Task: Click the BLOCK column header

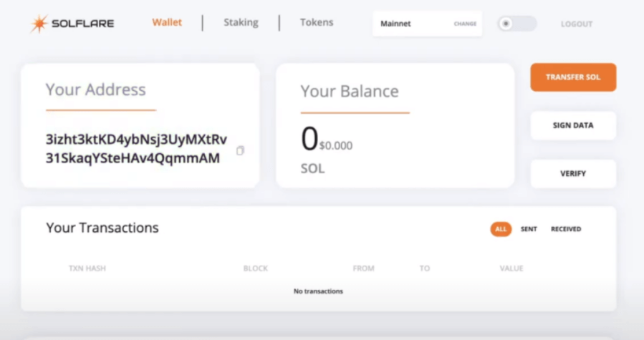Action: 256,268
